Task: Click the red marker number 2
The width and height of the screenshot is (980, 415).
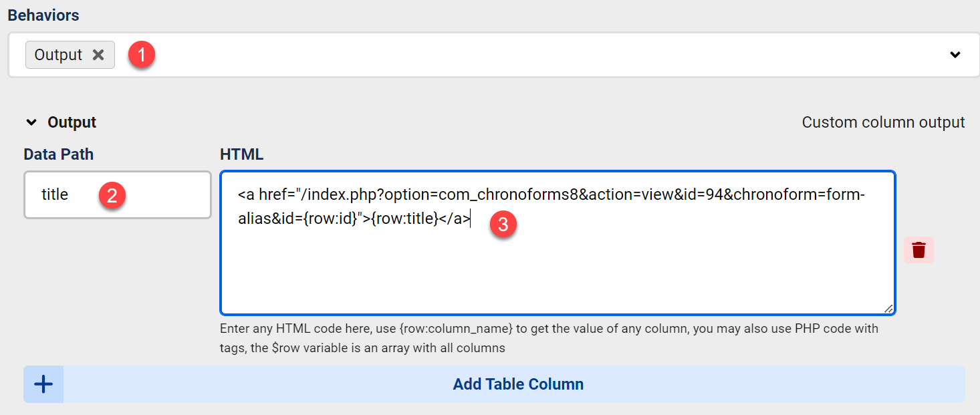Action: point(112,194)
